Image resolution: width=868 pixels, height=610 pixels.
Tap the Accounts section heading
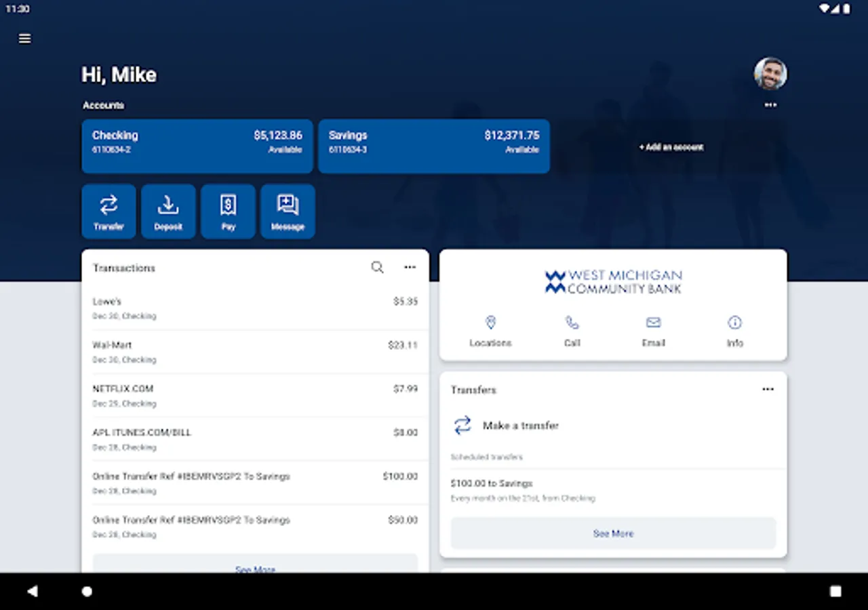pyautogui.click(x=103, y=105)
